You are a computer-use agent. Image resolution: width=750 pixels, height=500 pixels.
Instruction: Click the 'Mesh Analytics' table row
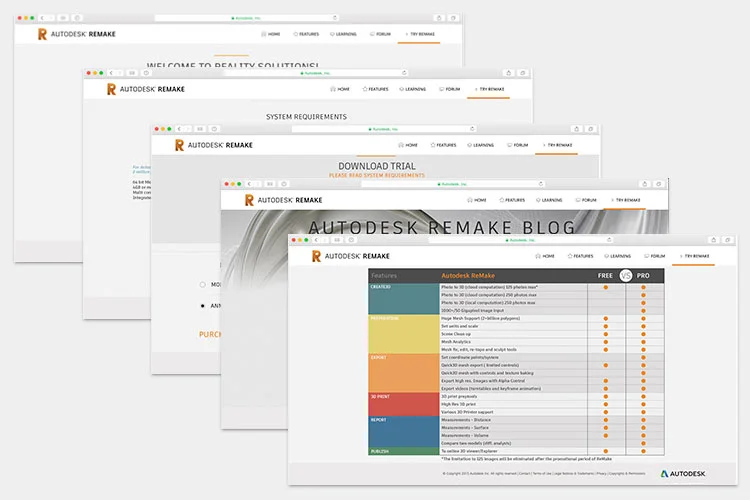(552, 342)
